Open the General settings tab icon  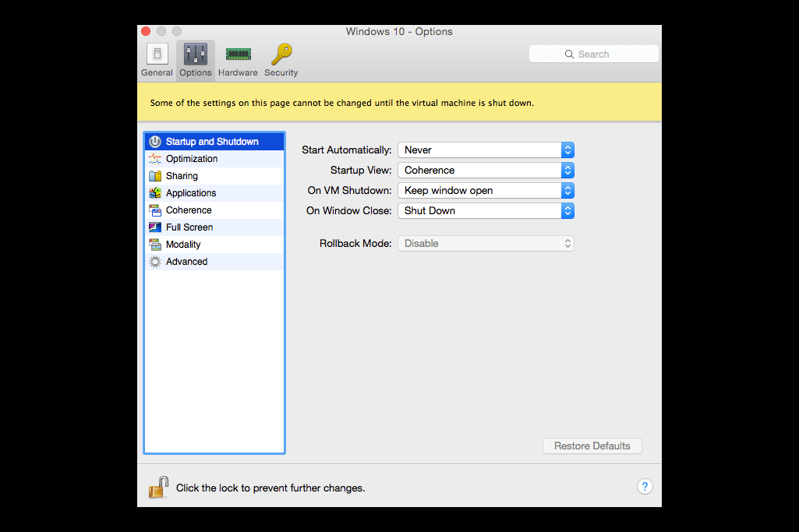pyautogui.click(x=157, y=54)
